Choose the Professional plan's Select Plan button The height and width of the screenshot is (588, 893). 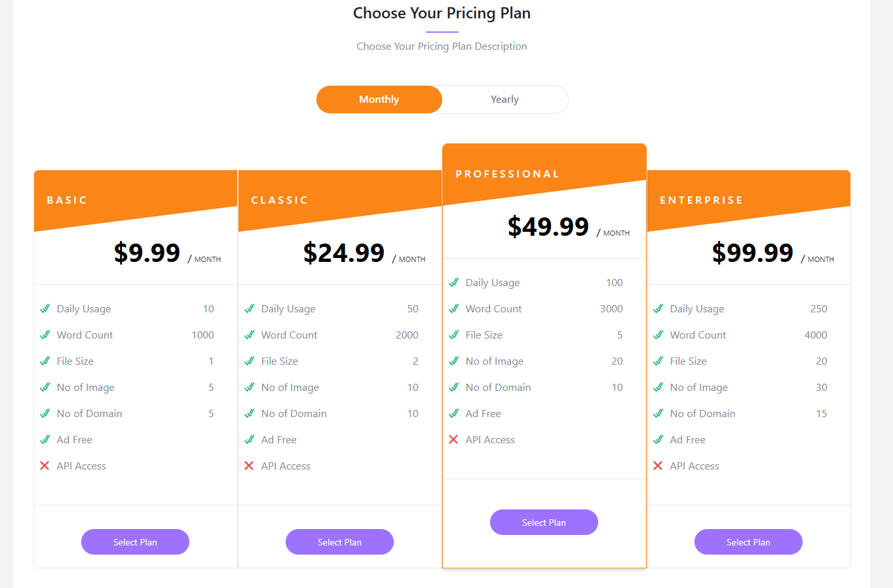(x=544, y=523)
